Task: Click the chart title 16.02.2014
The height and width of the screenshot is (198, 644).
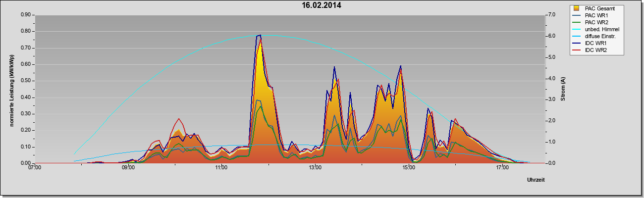Action: point(322,5)
